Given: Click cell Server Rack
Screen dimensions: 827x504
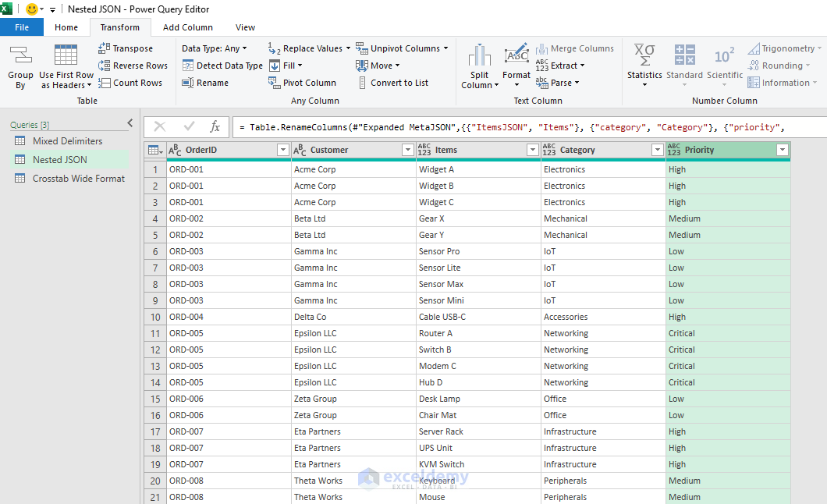Looking at the screenshot, I should coord(478,431).
